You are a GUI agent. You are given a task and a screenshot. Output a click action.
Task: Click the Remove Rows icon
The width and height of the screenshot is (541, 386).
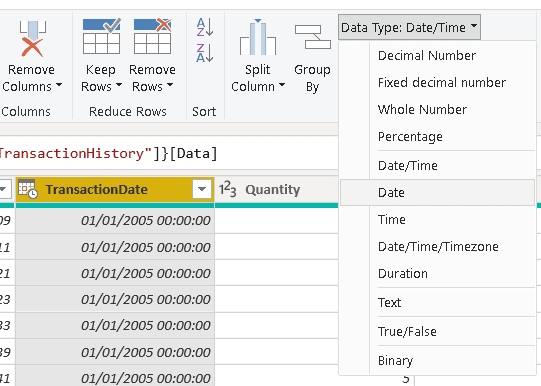coord(152,36)
